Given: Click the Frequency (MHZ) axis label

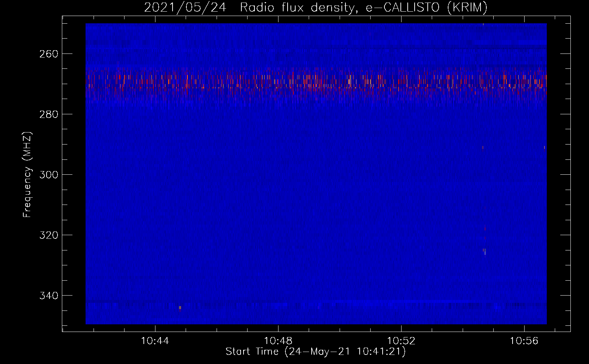Looking at the screenshot, I should pos(27,175).
